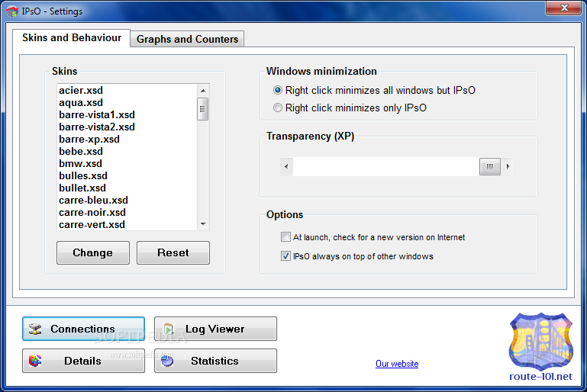Select 'Right click minimizes only IPsO' option

tap(350, 108)
